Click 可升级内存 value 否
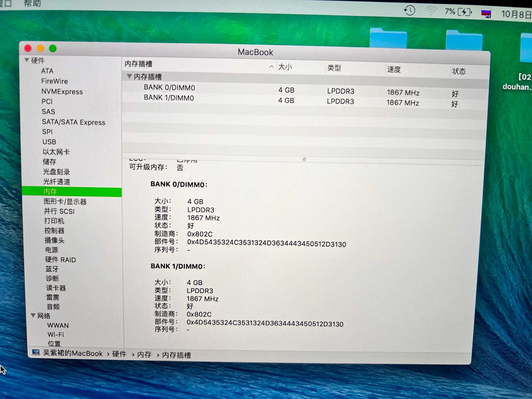Image resolution: width=532 pixels, height=399 pixels. point(180,168)
